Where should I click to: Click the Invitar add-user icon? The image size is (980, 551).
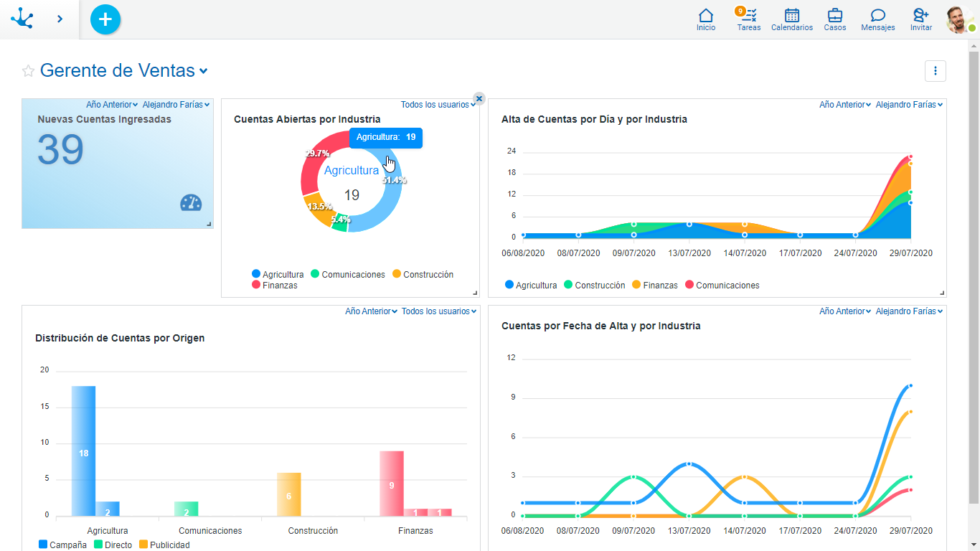tap(921, 20)
